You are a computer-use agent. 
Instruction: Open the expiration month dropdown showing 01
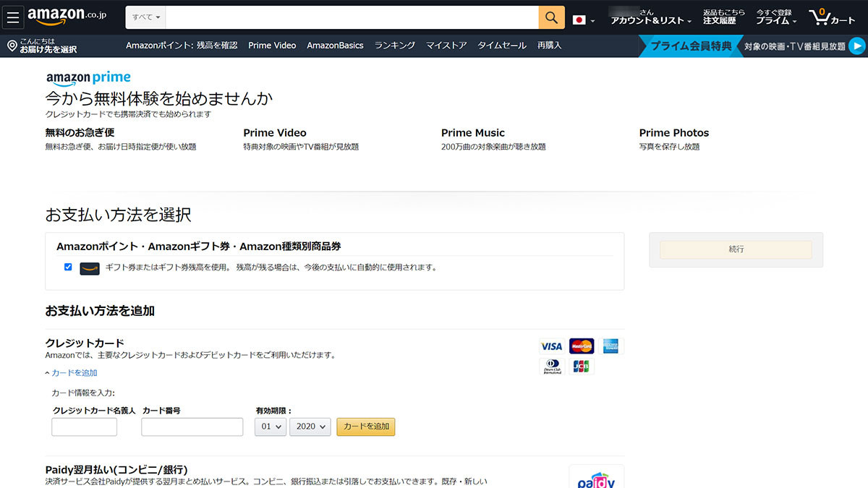(271, 427)
